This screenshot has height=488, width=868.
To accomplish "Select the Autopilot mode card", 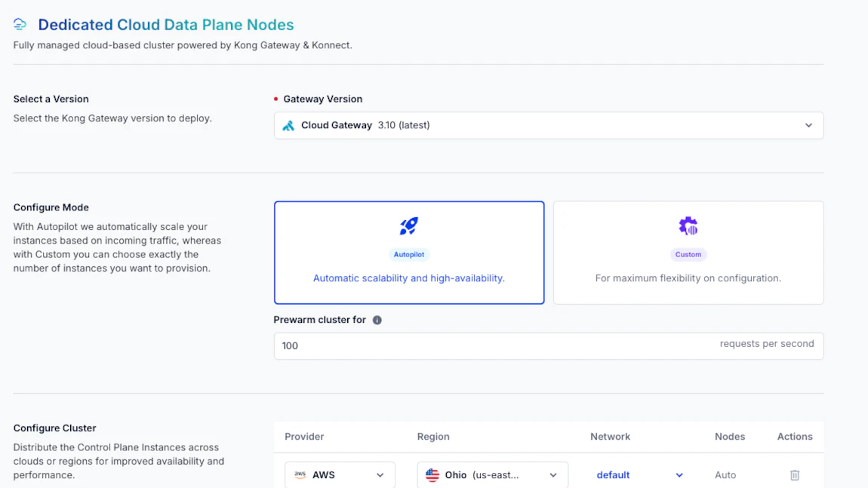I will pos(409,253).
